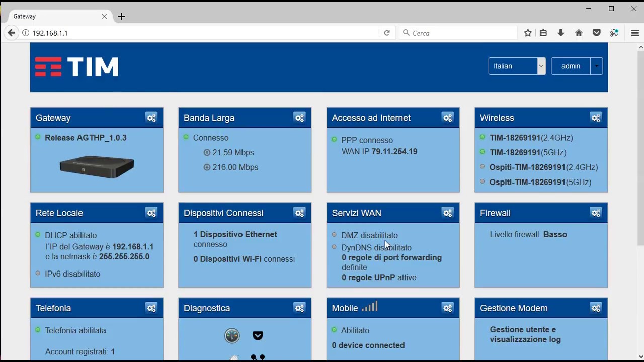
Task: Open the Gateway card settings gear
Action: pyautogui.click(x=151, y=118)
